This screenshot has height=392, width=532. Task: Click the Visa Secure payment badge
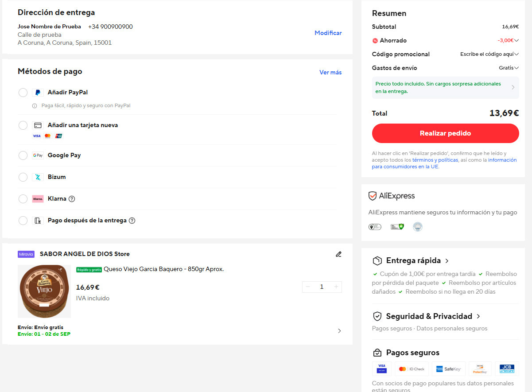(381, 369)
